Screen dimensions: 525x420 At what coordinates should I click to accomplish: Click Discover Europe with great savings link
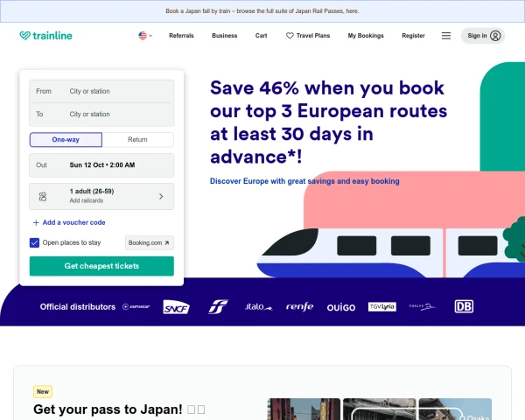pyautogui.click(x=304, y=181)
